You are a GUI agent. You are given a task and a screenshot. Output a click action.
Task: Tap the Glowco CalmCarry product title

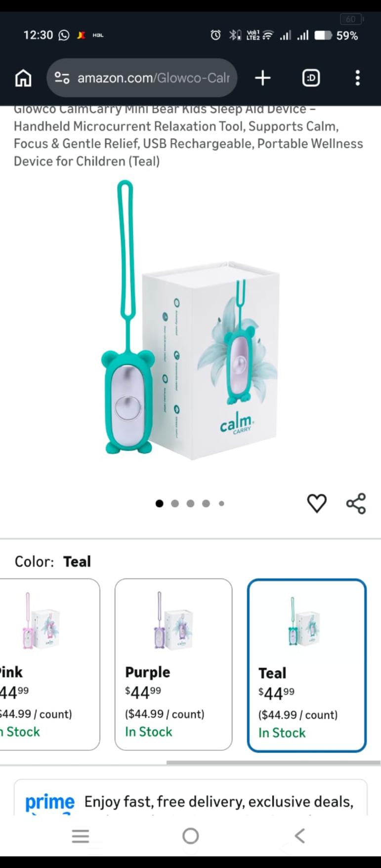click(188, 135)
